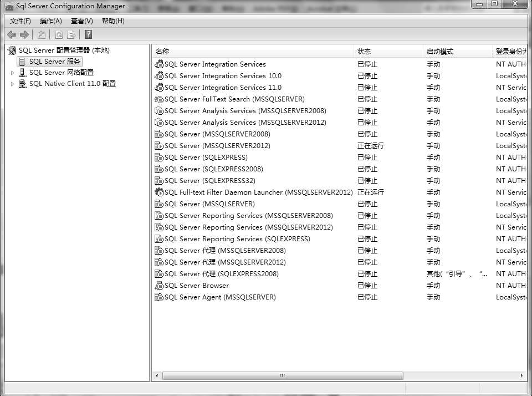Click SQL Server FullText Search service icon
The image size is (532, 396).
[159, 99]
